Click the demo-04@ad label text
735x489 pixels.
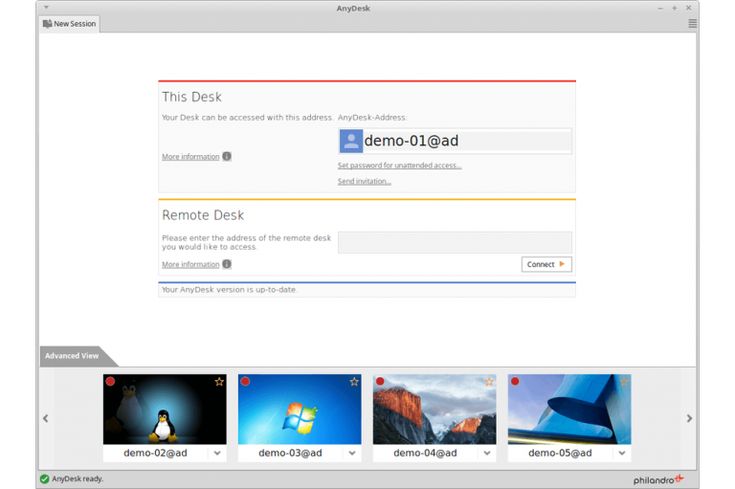click(425, 453)
